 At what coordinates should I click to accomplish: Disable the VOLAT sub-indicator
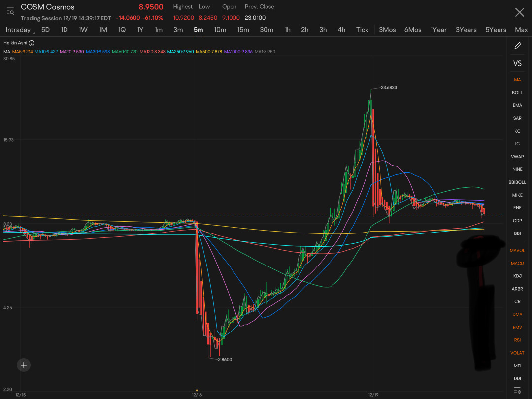click(x=517, y=353)
